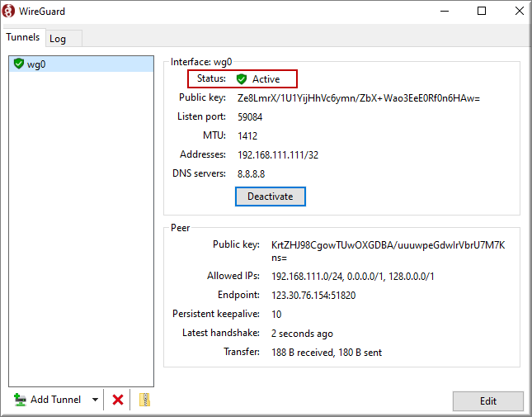
Task: Maximize the WireGuard window
Action: point(482,11)
